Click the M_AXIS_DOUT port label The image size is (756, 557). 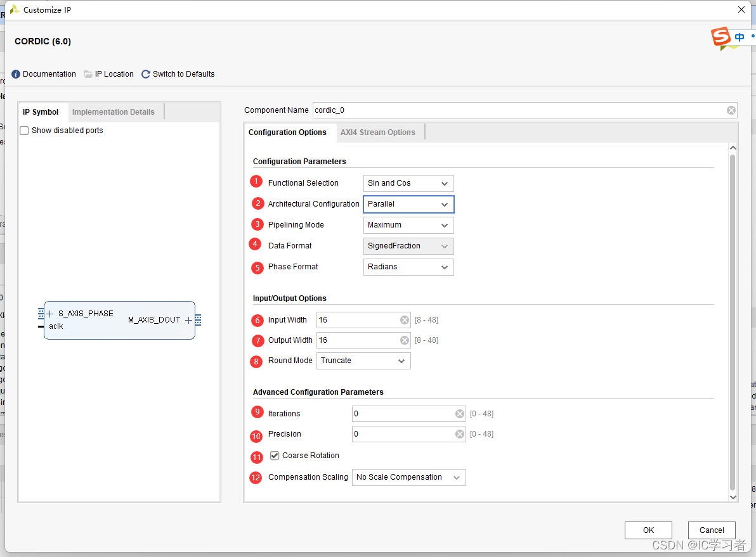point(154,320)
